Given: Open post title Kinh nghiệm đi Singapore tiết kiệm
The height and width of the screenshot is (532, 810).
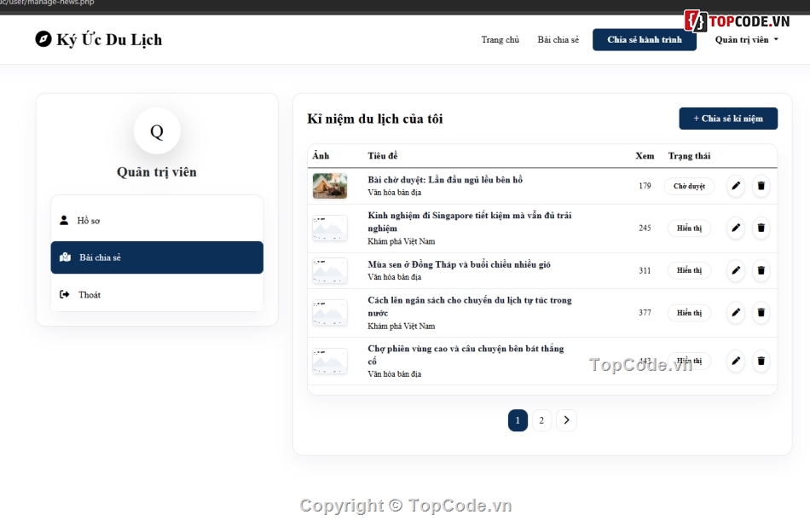Looking at the screenshot, I should (470, 222).
